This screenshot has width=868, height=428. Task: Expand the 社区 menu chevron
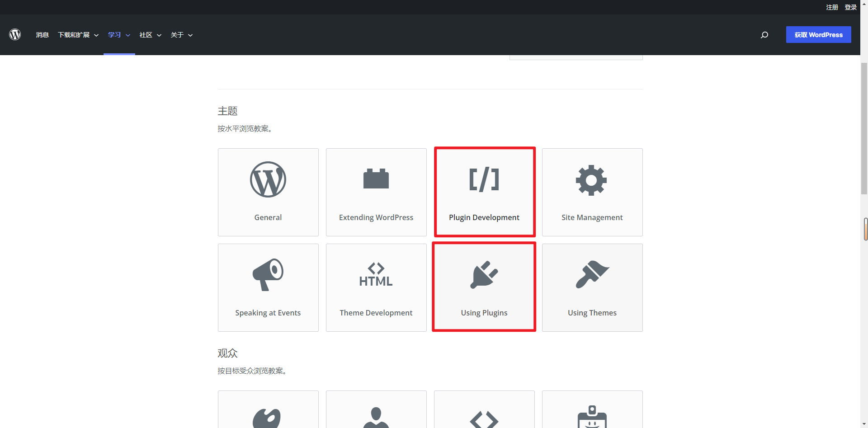(x=159, y=35)
